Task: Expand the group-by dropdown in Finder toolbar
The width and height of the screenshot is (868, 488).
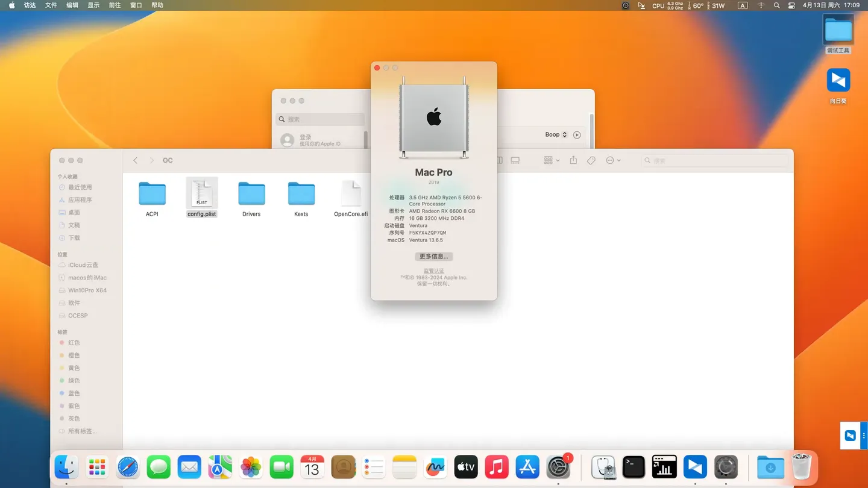Action: 552,160
